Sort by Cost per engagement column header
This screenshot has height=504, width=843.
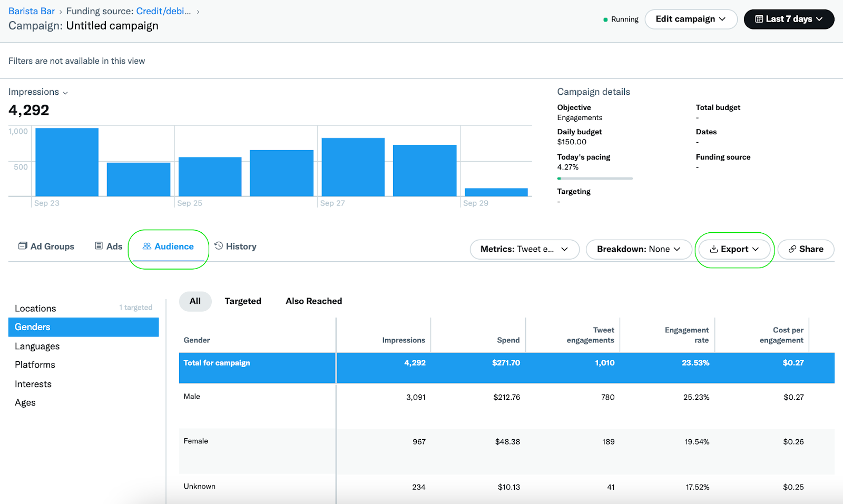pyautogui.click(x=781, y=335)
